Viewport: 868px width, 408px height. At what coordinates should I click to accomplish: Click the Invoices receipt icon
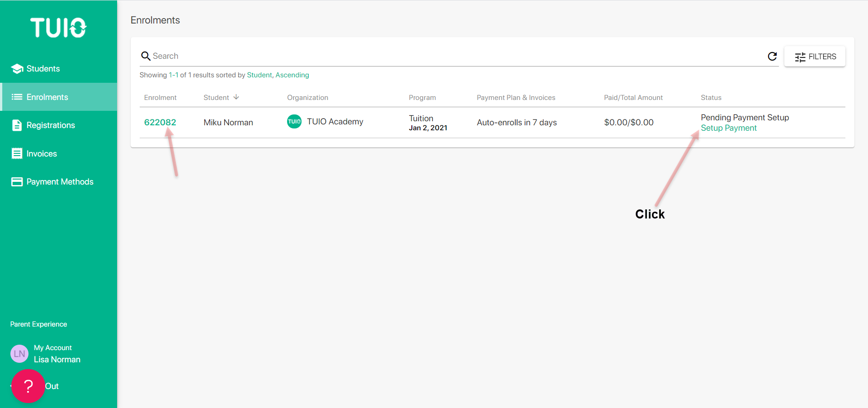pos(17,154)
